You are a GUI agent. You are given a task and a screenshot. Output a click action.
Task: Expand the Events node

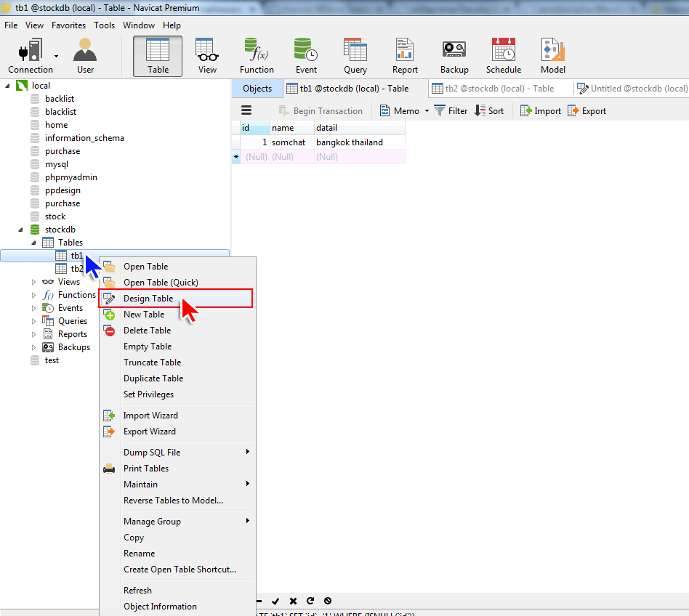coord(34,308)
